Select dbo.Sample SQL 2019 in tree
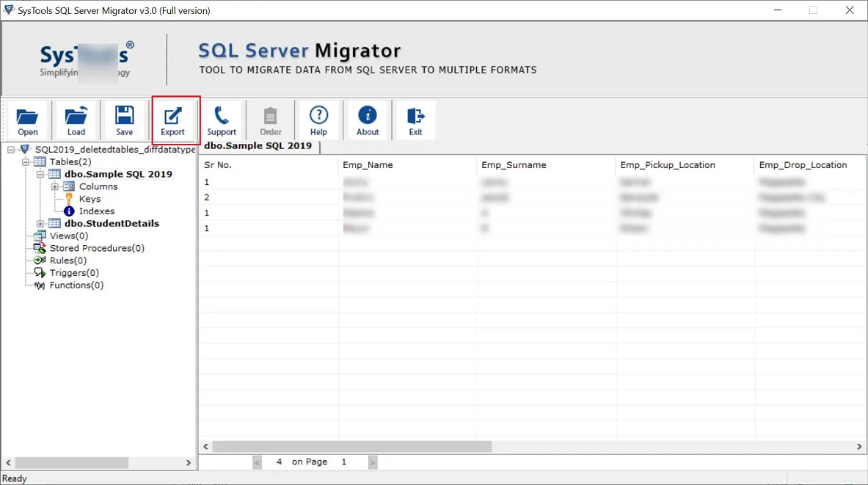The image size is (868, 485). click(x=118, y=174)
